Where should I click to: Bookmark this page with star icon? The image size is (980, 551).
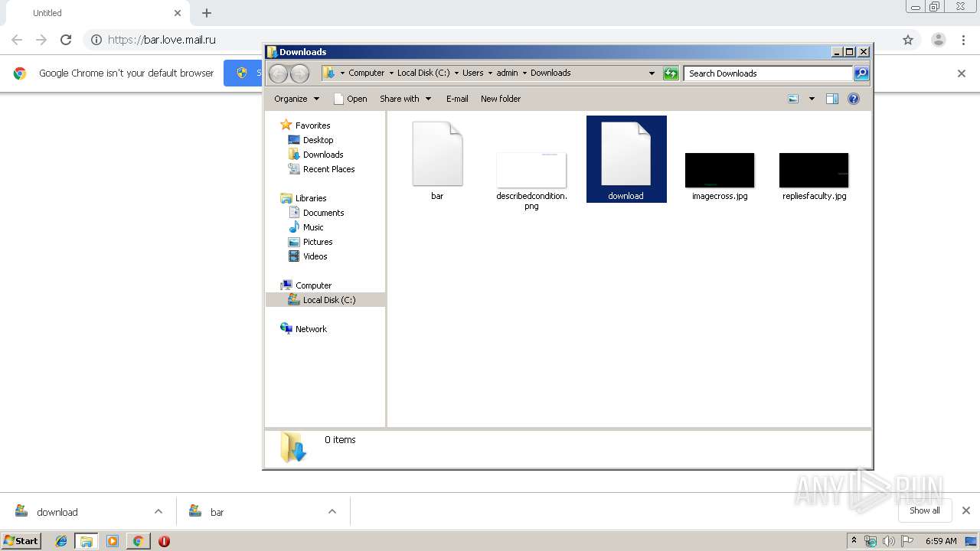point(908,40)
